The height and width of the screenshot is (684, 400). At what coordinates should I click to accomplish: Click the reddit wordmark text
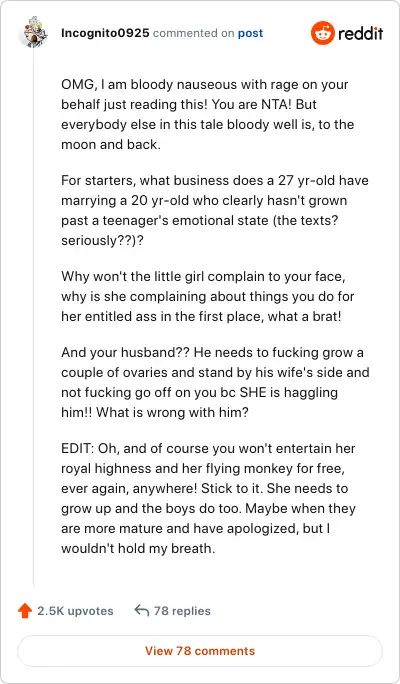coord(360,33)
